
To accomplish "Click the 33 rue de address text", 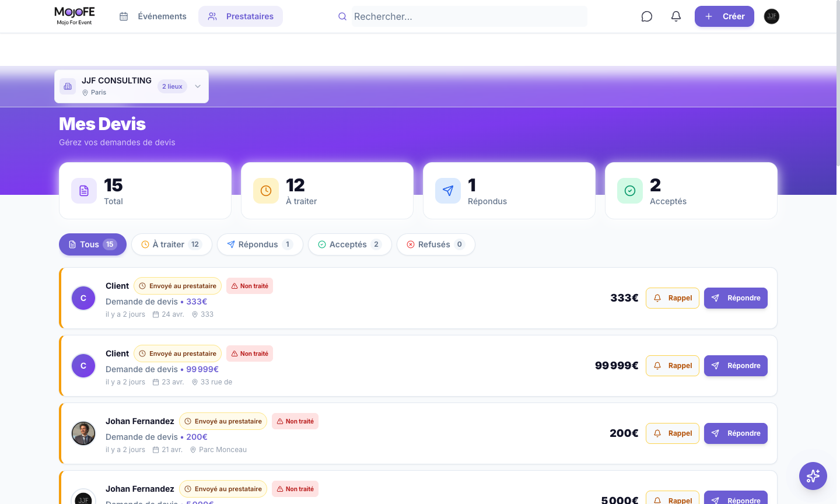I will click(216, 382).
